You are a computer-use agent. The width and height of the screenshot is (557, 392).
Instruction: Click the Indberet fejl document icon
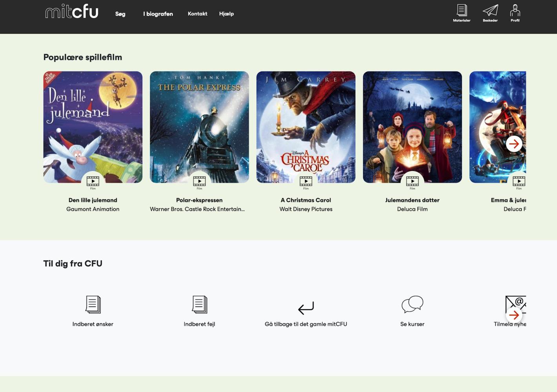tap(199, 305)
